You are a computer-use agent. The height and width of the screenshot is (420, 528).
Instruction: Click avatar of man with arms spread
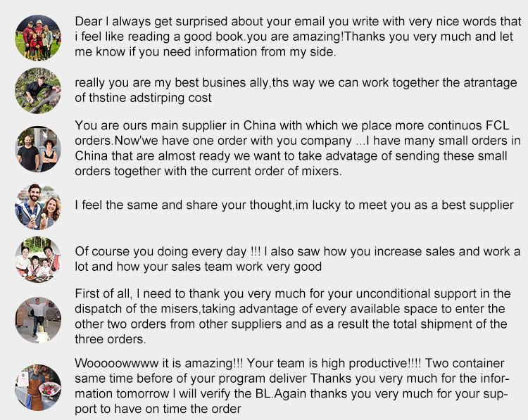[x=38, y=319]
